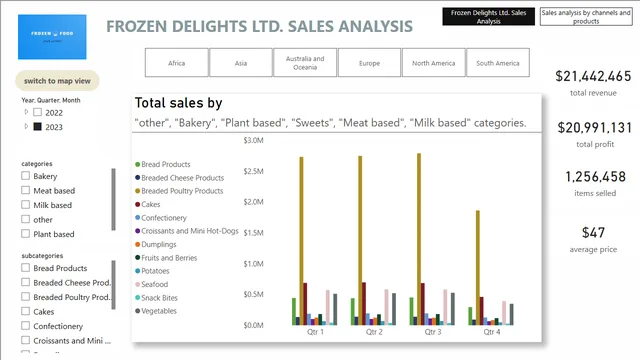This screenshot has width=640, height=360.
Task: Check the 2022 year checkbox
Action: [x=38, y=112]
